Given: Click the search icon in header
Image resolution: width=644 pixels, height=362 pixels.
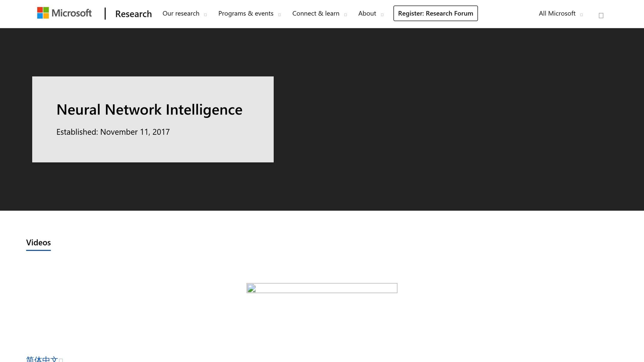Looking at the screenshot, I should click(601, 15).
